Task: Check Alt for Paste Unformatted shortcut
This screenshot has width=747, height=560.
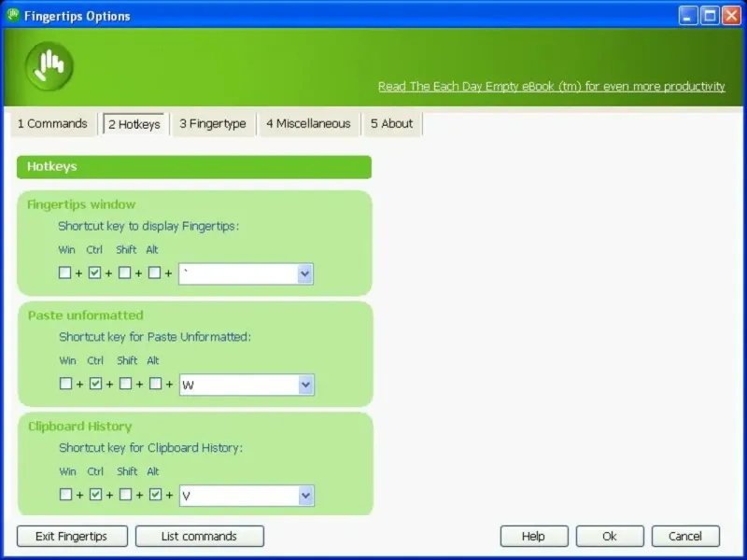Action: [155, 384]
